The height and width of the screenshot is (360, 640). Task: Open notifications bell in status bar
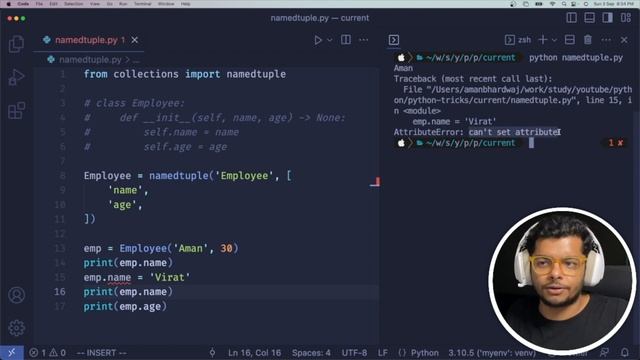point(624,352)
